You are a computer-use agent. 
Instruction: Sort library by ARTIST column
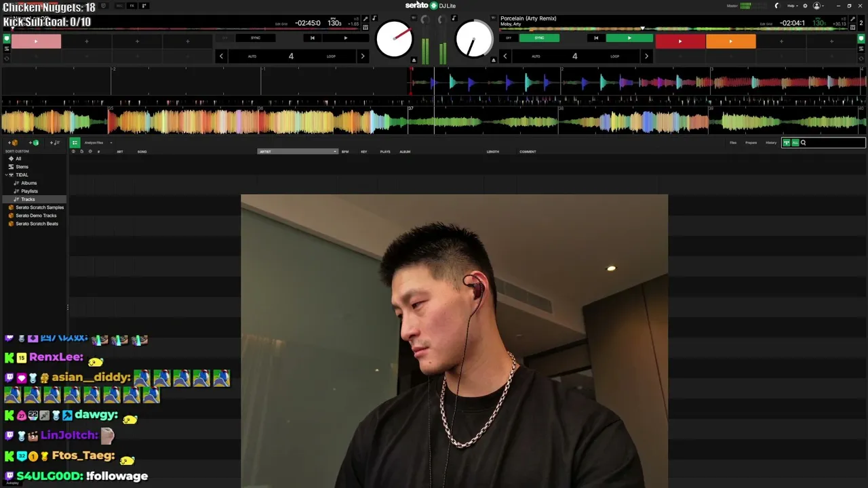[x=297, y=152]
